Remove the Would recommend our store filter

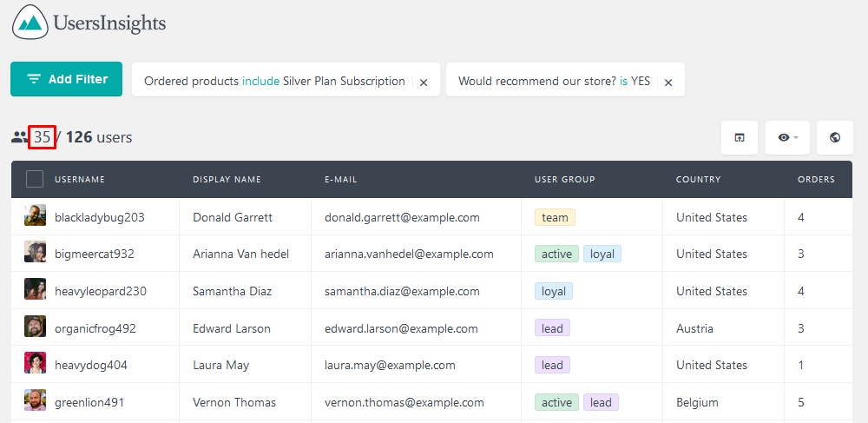[x=668, y=82]
